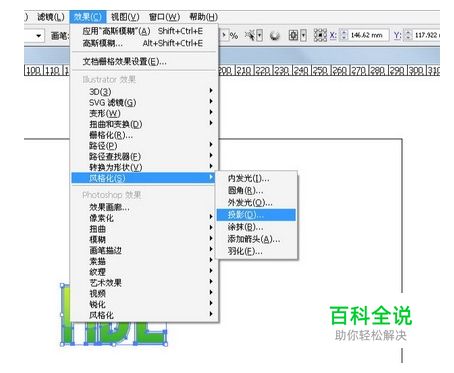Close the open 效果(C) menu bar item
The image size is (454, 373).
88,17
